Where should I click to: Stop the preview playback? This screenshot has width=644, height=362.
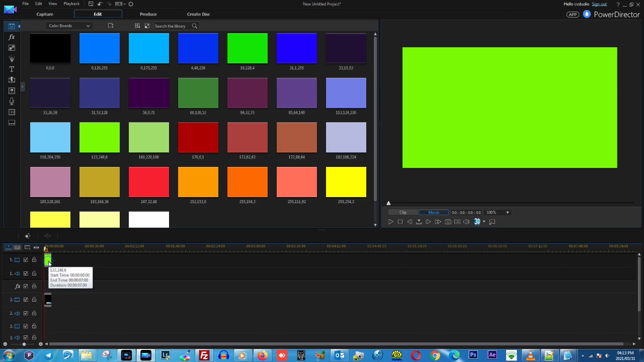[400, 222]
